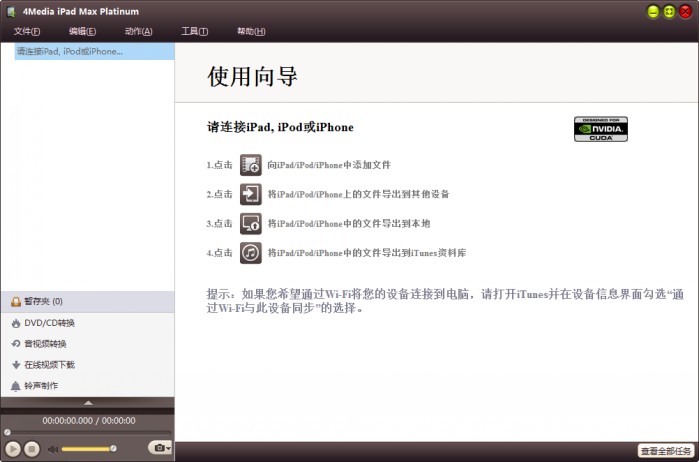Open 铃声制作 in sidebar
Image resolution: width=699 pixels, height=462 pixels.
(x=87, y=386)
